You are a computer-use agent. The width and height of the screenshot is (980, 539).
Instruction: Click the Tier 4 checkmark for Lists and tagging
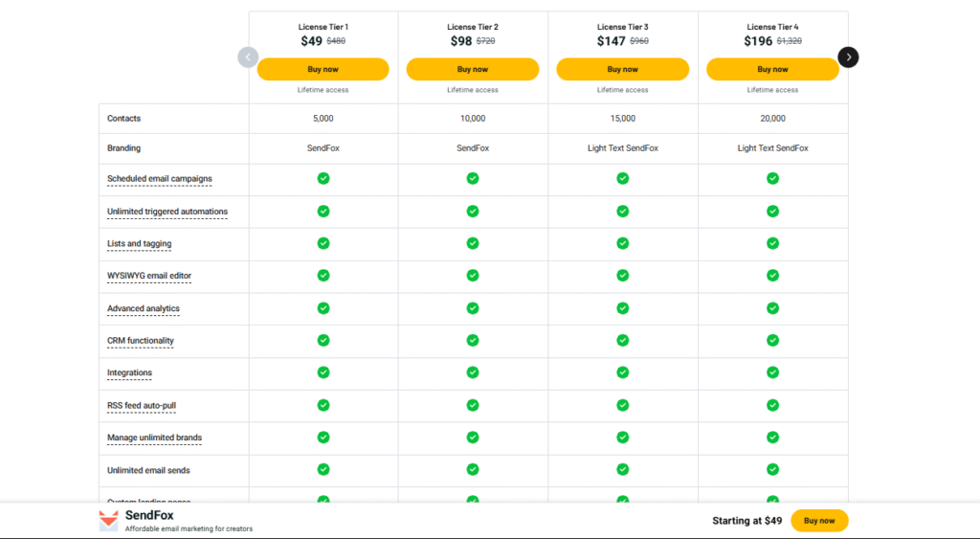[x=772, y=243]
